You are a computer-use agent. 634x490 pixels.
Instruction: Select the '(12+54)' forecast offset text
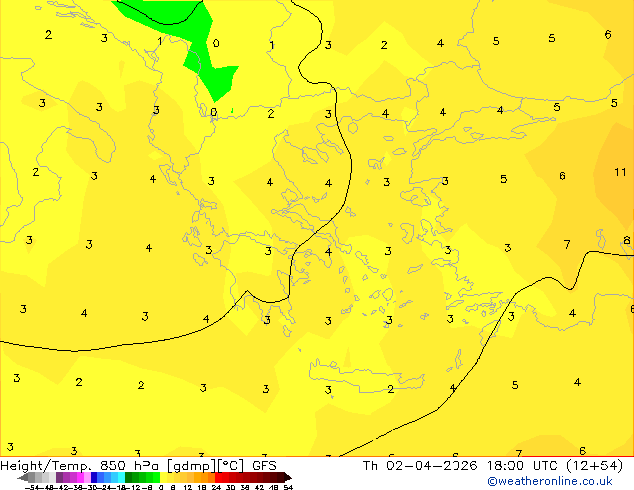(594, 466)
